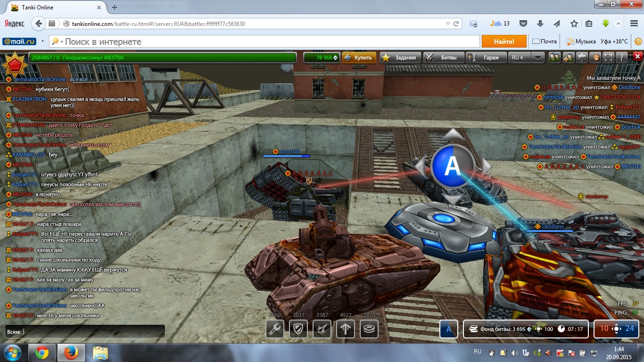Go back with the browser back arrow

tap(39, 24)
